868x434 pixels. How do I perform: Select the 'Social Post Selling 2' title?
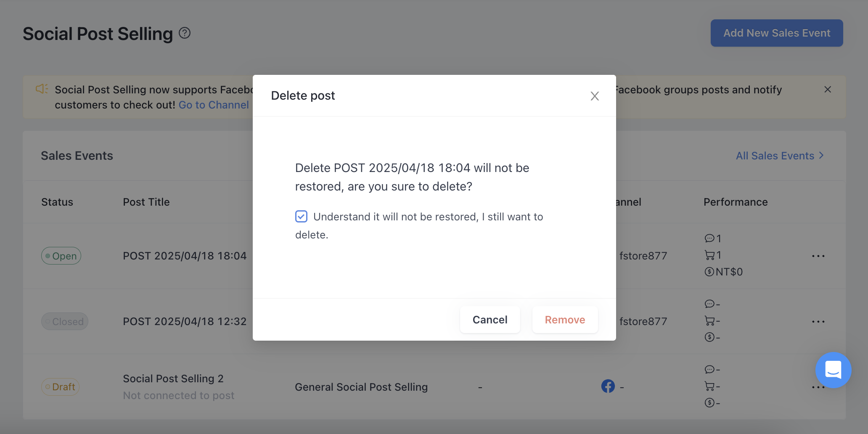pos(173,378)
